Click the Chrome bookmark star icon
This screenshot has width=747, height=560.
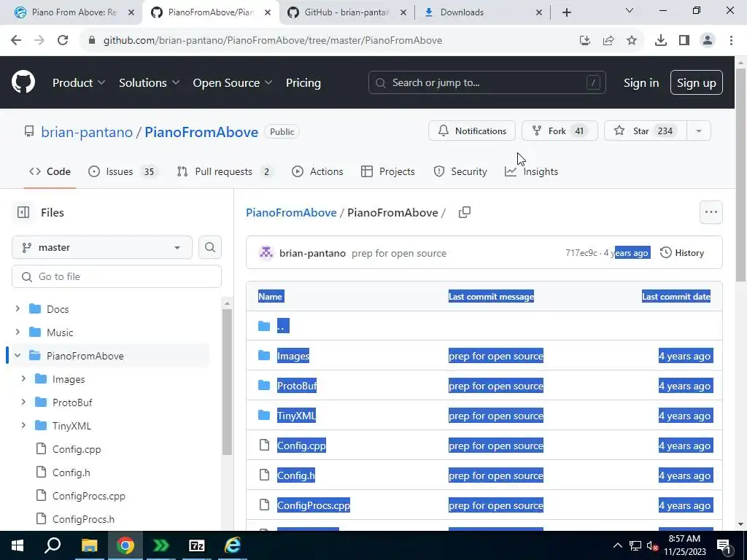click(x=632, y=41)
